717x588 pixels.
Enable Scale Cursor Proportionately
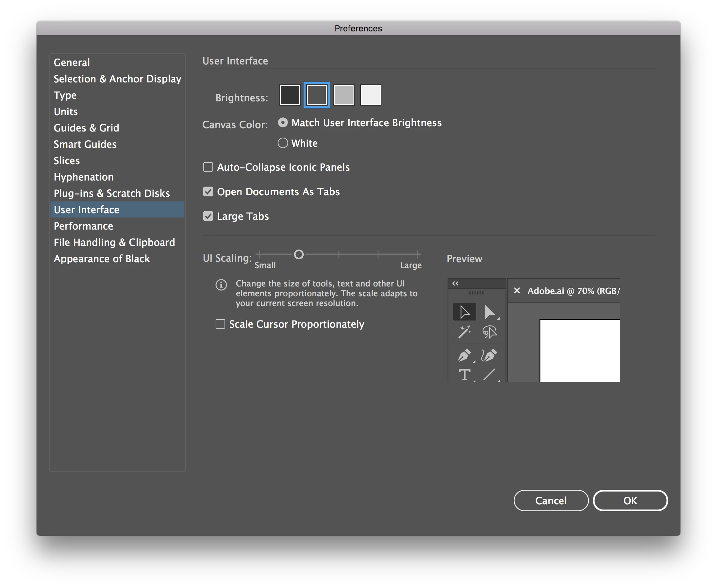click(220, 324)
